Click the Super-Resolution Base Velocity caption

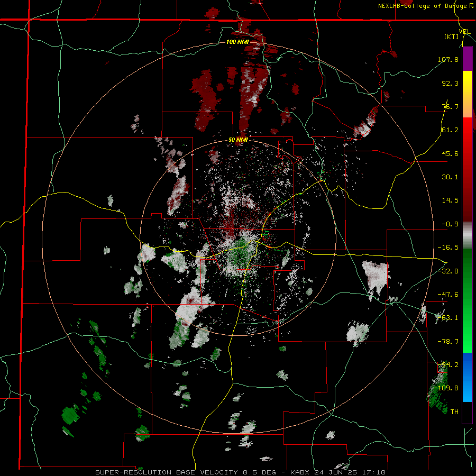pyautogui.click(x=241, y=472)
